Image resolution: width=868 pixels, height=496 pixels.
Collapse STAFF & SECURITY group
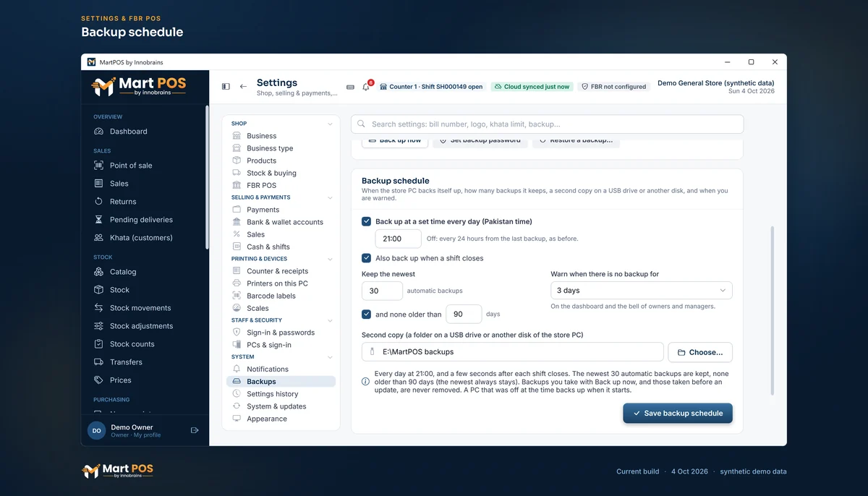(x=330, y=320)
